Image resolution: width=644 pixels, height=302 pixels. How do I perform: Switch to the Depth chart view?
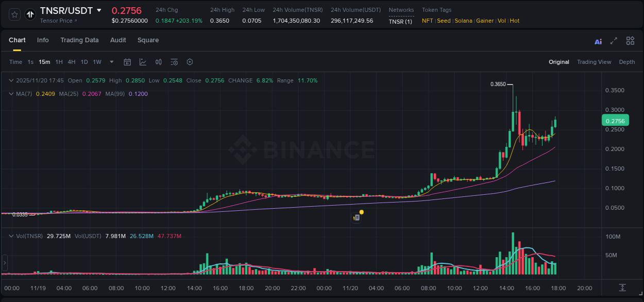tap(626, 62)
